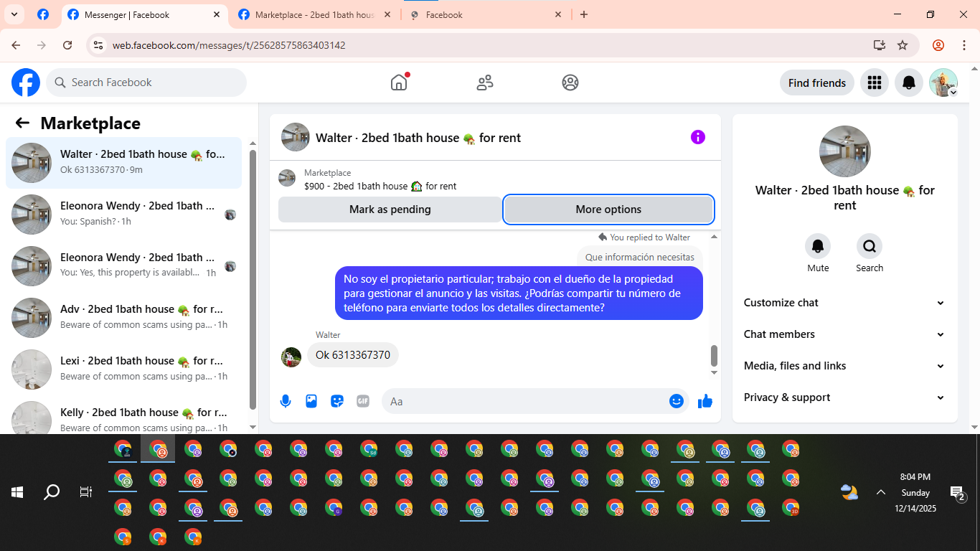Open the $900 2bed 1bath house listing link

[380, 186]
